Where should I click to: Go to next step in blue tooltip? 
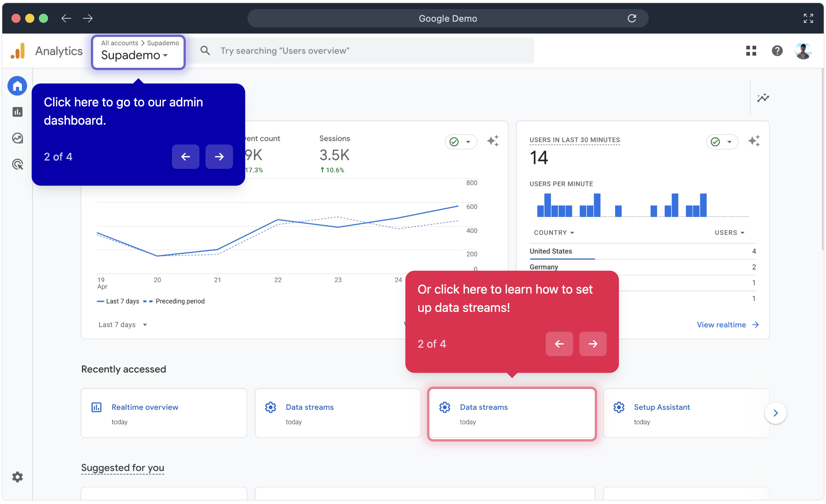pos(219,157)
